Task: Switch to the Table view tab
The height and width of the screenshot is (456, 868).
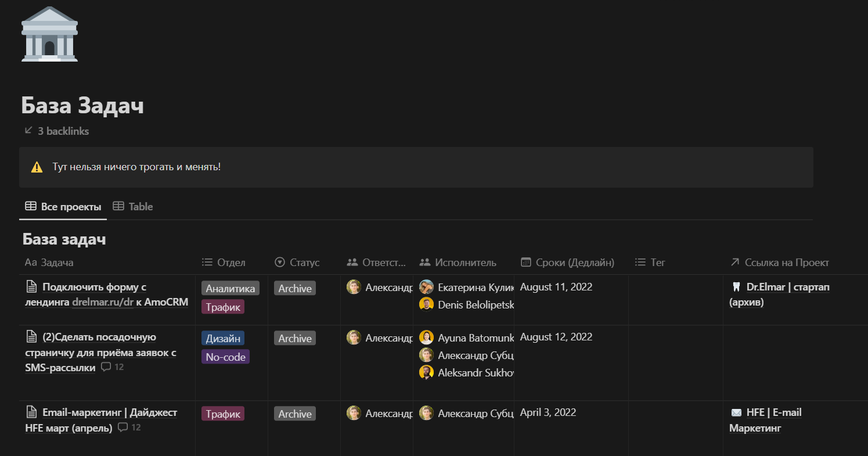Action: coord(133,207)
